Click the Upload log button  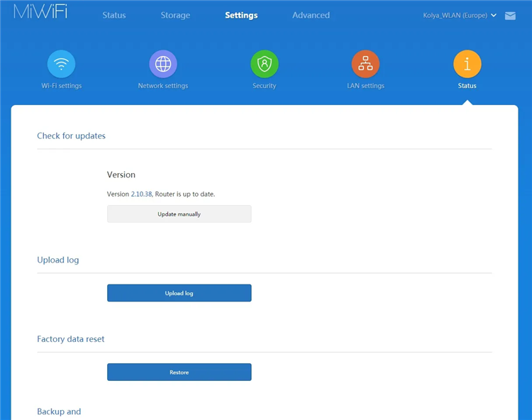pyautogui.click(x=179, y=293)
